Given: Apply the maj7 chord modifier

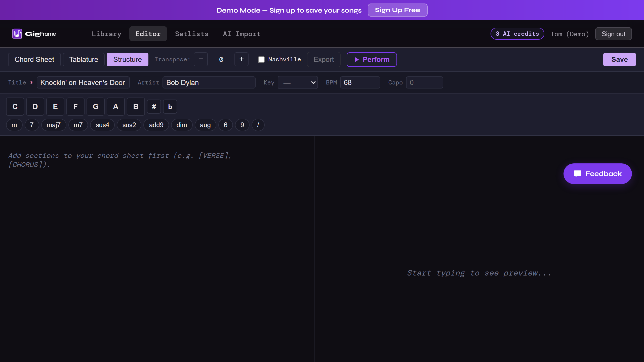Looking at the screenshot, I should (54, 125).
